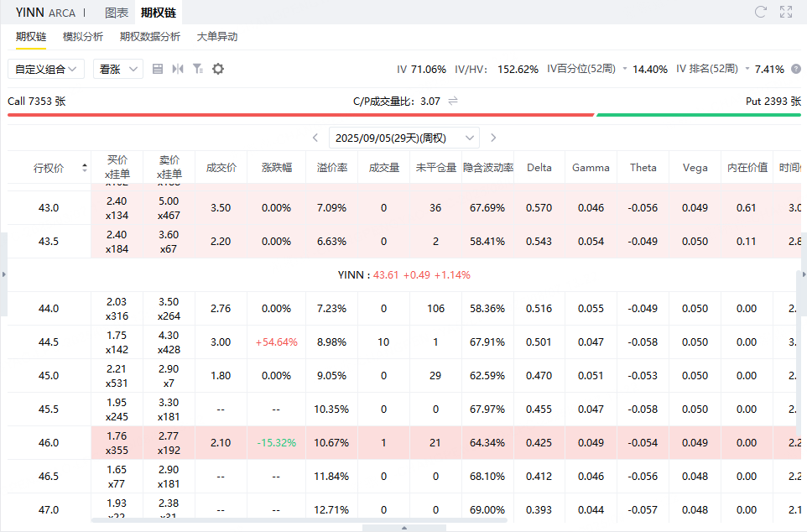Click the -15.32% change cell
The height and width of the screenshot is (532, 807).
[276, 442]
